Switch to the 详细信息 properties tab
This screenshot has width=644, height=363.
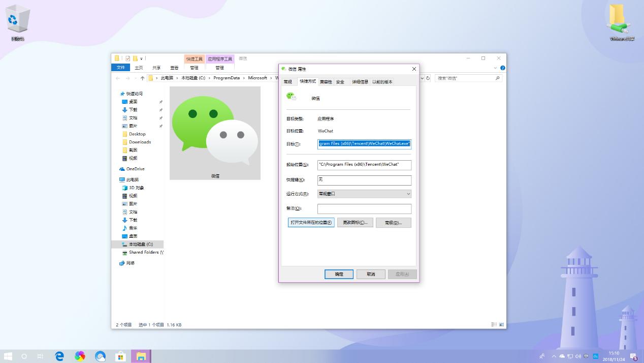tap(360, 81)
